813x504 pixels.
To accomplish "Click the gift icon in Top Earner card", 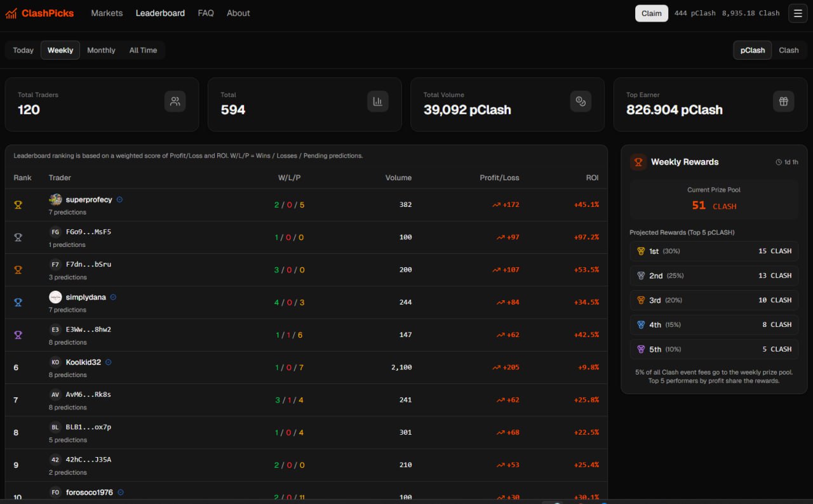I will [x=784, y=101].
